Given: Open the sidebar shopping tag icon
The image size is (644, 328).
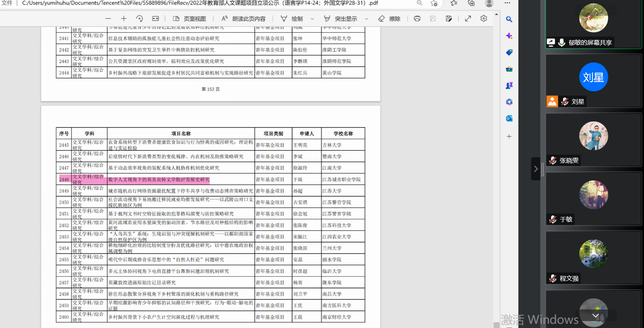Looking at the screenshot, I should click(x=509, y=52).
